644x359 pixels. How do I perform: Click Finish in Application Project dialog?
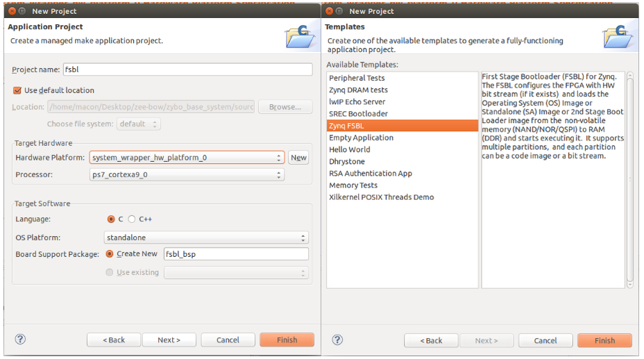(287, 340)
